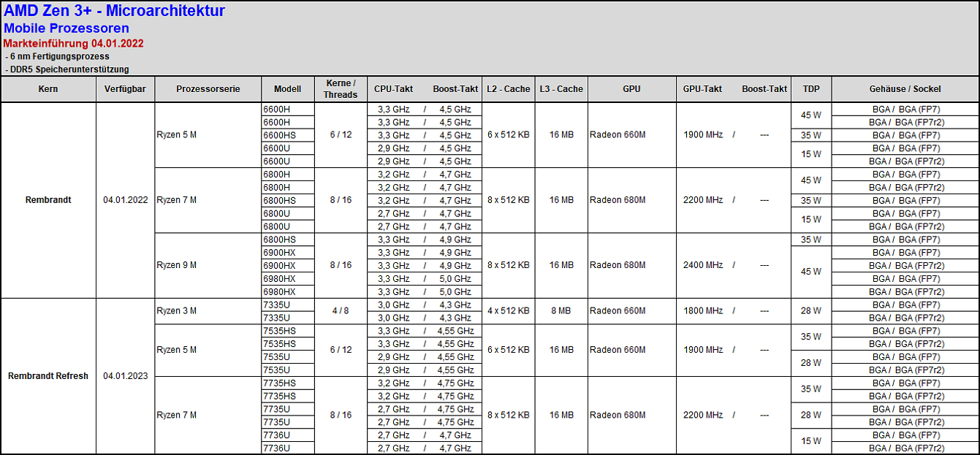This screenshot has width=980, height=455.
Task: Click the '4 x 512 KB' L2 cache cell
Action: (x=509, y=311)
